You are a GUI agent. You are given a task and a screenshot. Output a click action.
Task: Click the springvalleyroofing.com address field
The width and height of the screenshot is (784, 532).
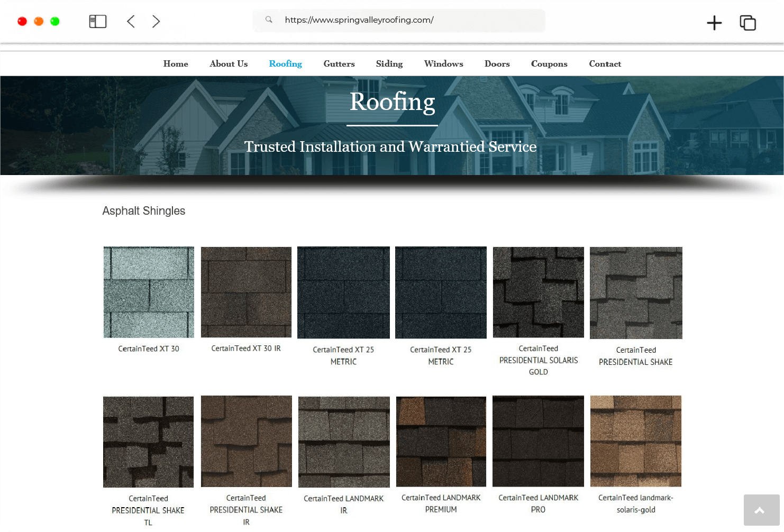tap(359, 20)
